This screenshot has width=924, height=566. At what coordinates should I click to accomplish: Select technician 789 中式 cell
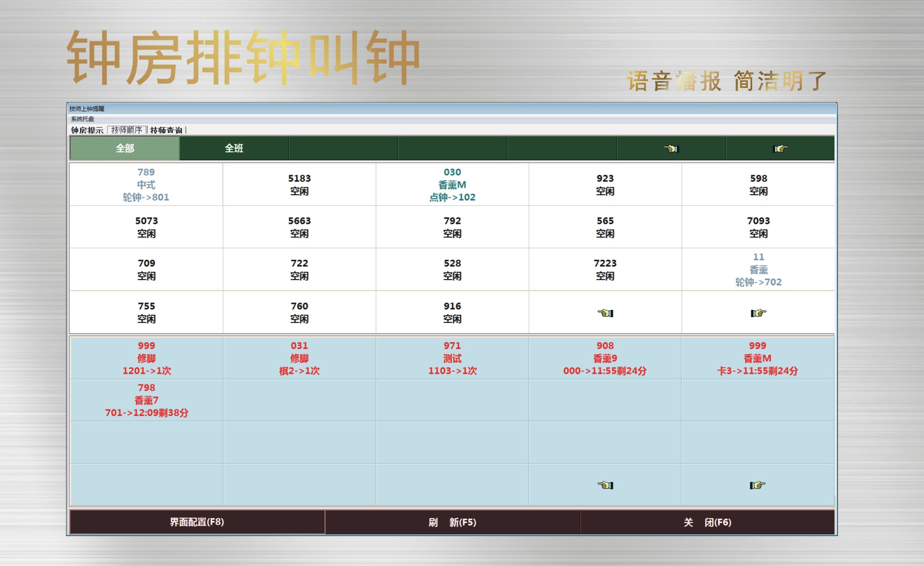point(146,184)
